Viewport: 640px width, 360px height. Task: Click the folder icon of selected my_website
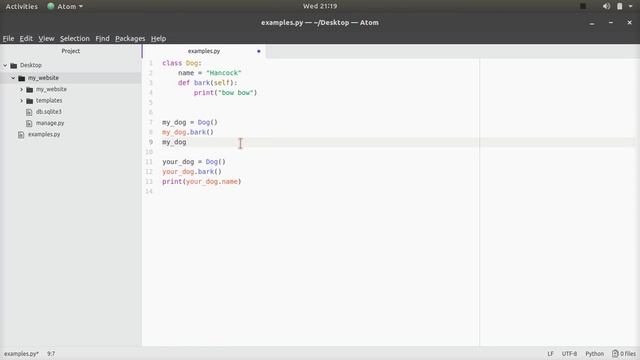(22, 78)
